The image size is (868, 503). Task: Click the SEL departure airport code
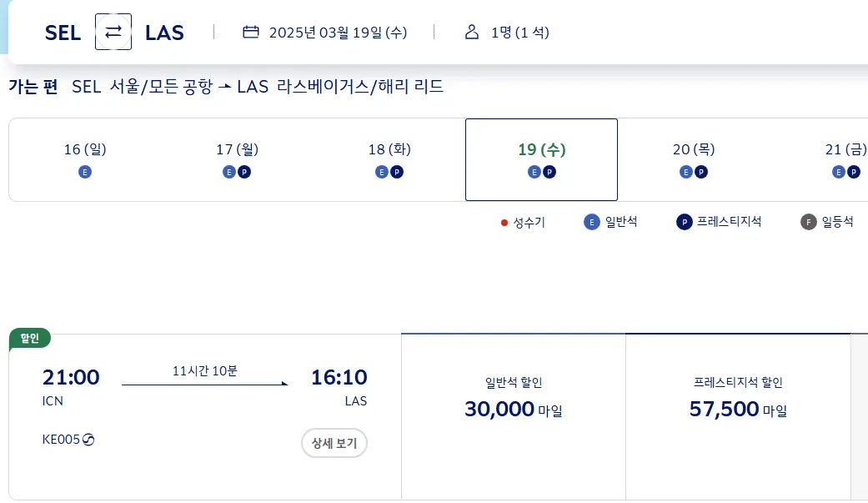(62, 32)
